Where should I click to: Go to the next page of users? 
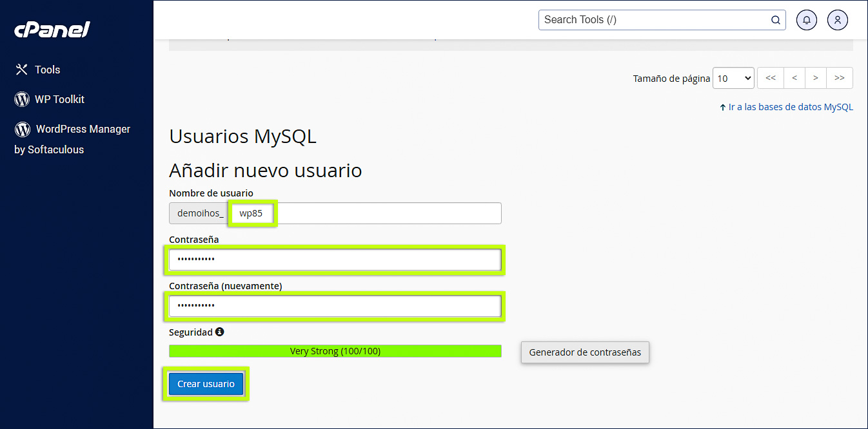[x=816, y=77]
